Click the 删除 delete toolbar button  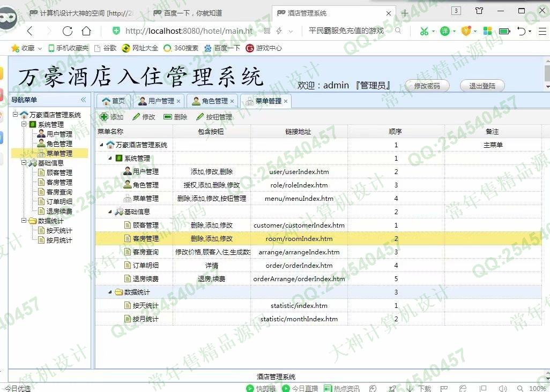pyautogui.click(x=175, y=117)
